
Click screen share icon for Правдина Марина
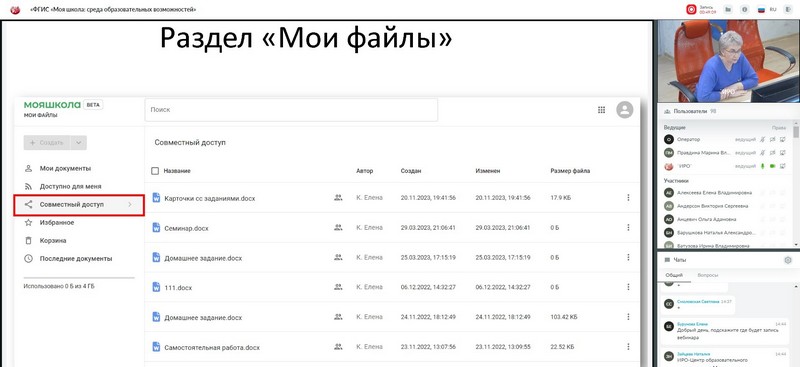783,153
